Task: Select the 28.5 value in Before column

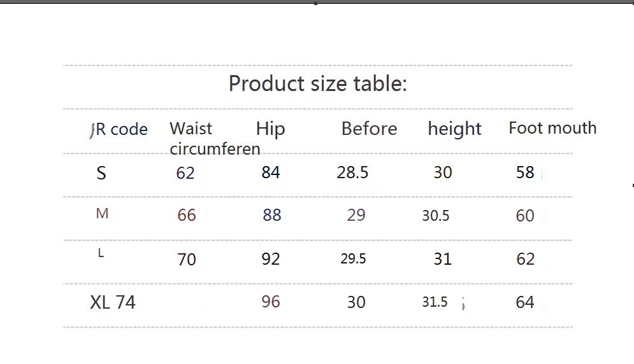Action: coord(352,172)
